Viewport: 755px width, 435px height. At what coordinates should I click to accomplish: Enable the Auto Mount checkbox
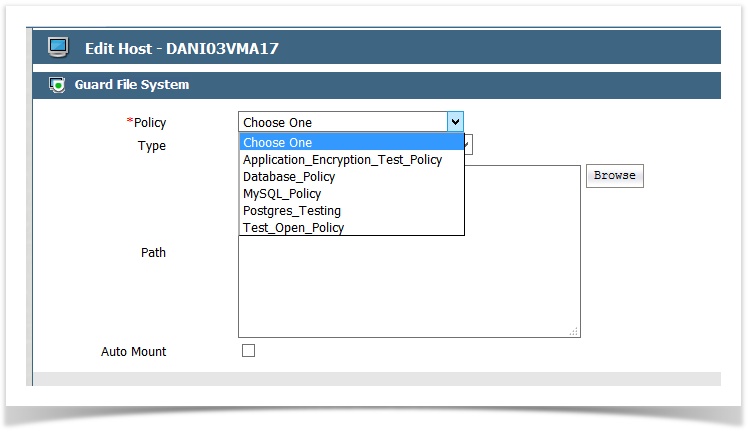[248, 351]
